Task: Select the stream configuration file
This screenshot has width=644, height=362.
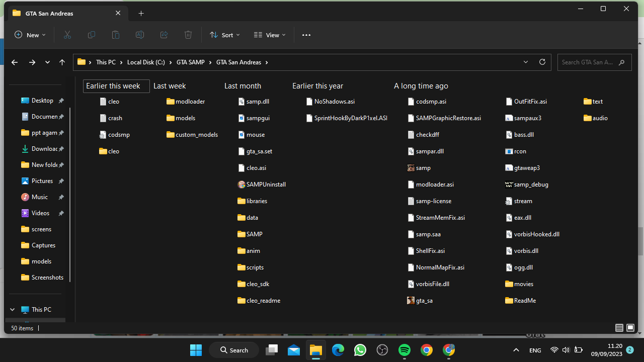Action: point(519,201)
